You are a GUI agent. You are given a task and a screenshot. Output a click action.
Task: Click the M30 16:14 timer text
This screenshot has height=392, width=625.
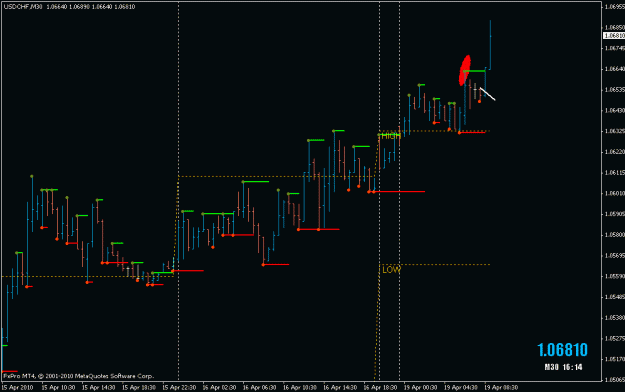pos(563,367)
